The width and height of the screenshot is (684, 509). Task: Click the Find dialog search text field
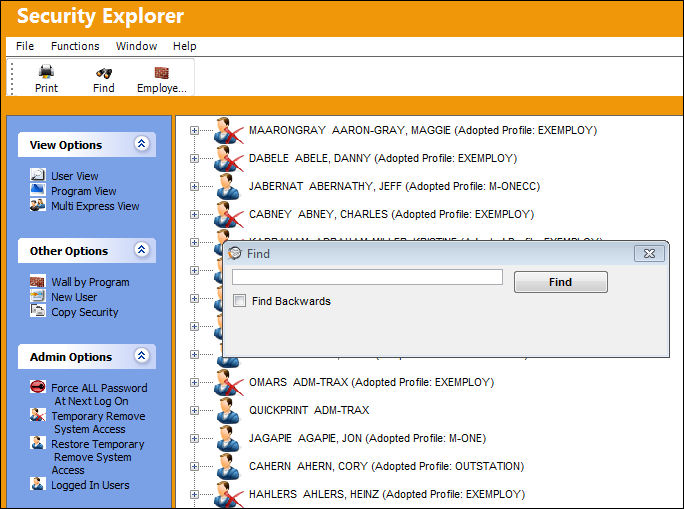pyautogui.click(x=367, y=277)
